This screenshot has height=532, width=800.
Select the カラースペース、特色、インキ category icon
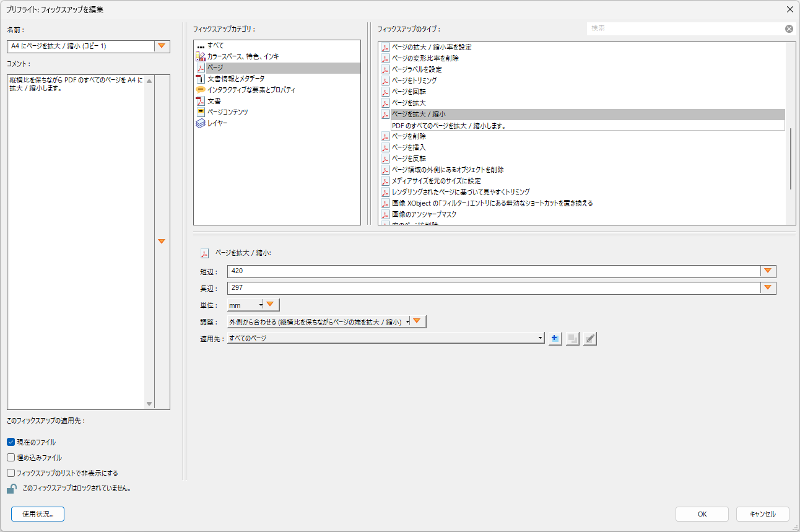pyautogui.click(x=200, y=56)
